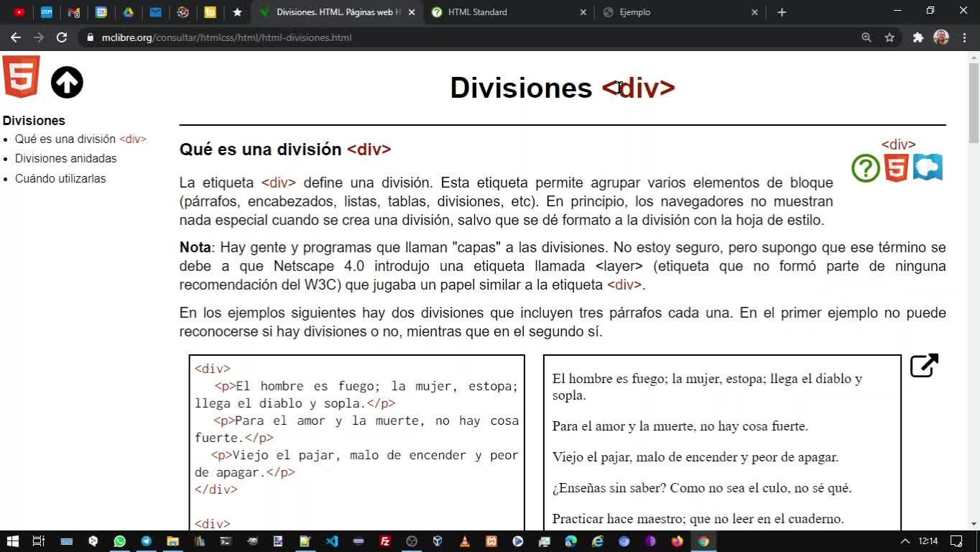Show hidden system tray icons
980x552 pixels.
[x=905, y=541]
